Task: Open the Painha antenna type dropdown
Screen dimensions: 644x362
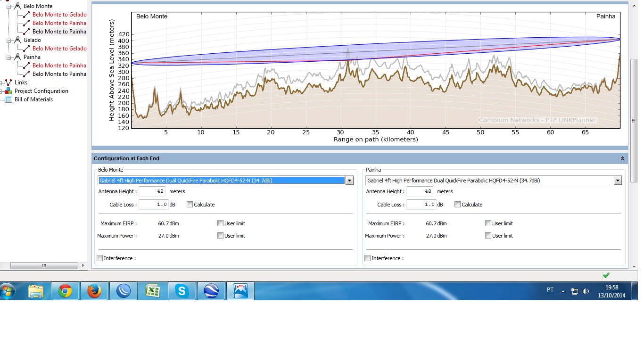Action: (618, 181)
